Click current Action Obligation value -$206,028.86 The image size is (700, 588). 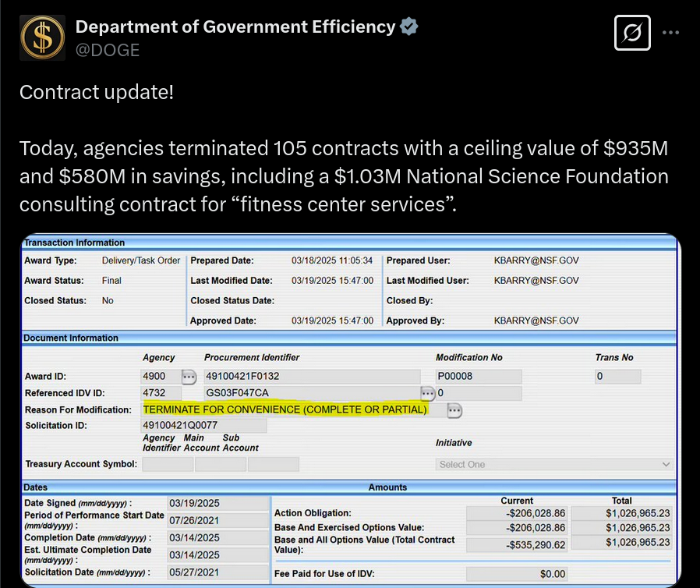click(517, 513)
